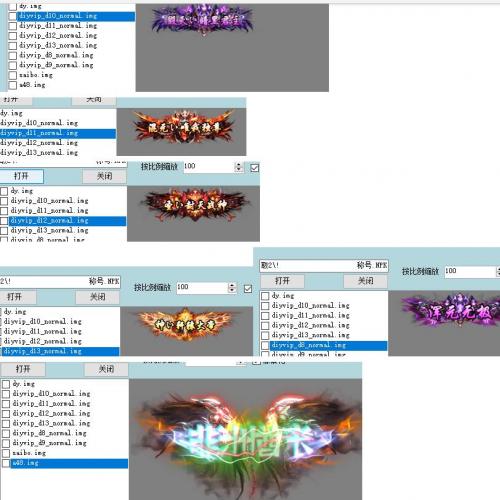The image size is (500, 500).
Task: Click the 称号.NPK path field in right panel
Action: point(324,266)
